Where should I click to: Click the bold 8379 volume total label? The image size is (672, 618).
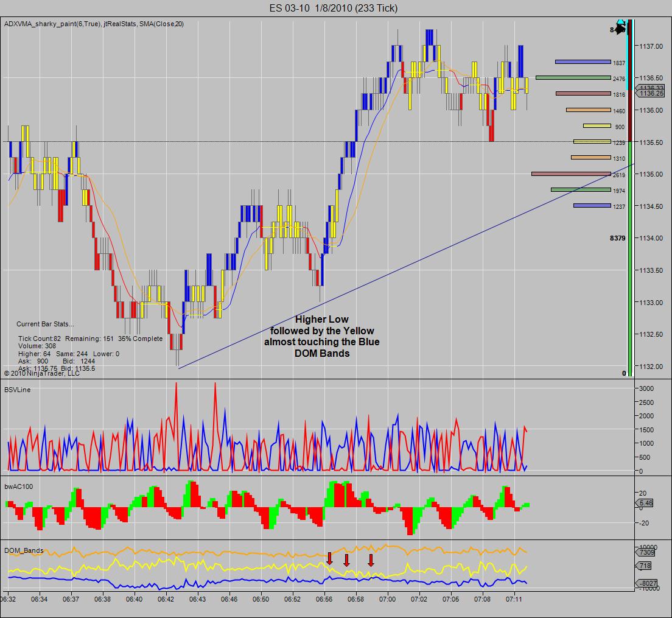point(618,238)
